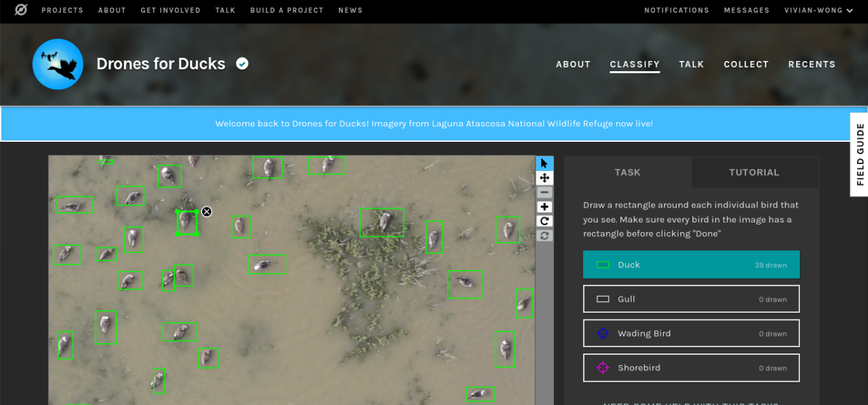Image resolution: width=868 pixels, height=405 pixels.
Task: Click the zoom out minus button
Action: pyautogui.click(x=545, y=193)
